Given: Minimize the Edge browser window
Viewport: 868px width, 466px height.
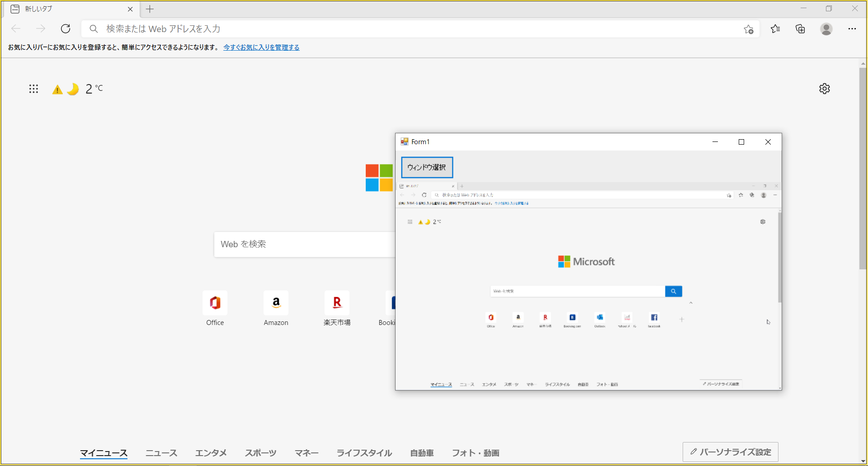Looking at the screenshot, I should coord(803,9).
